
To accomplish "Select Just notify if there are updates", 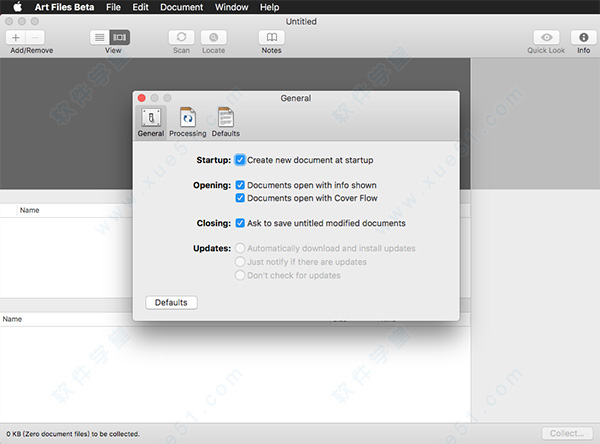I will click(x=240, y=262).
